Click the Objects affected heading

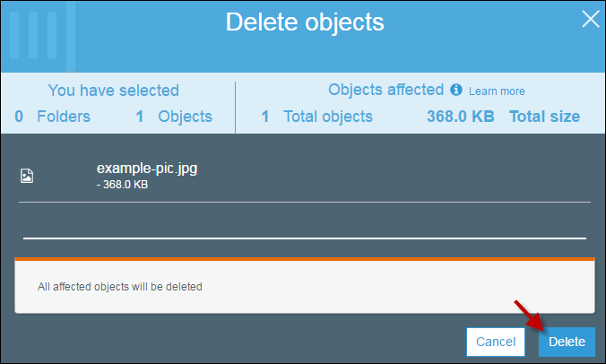point(385,90)
